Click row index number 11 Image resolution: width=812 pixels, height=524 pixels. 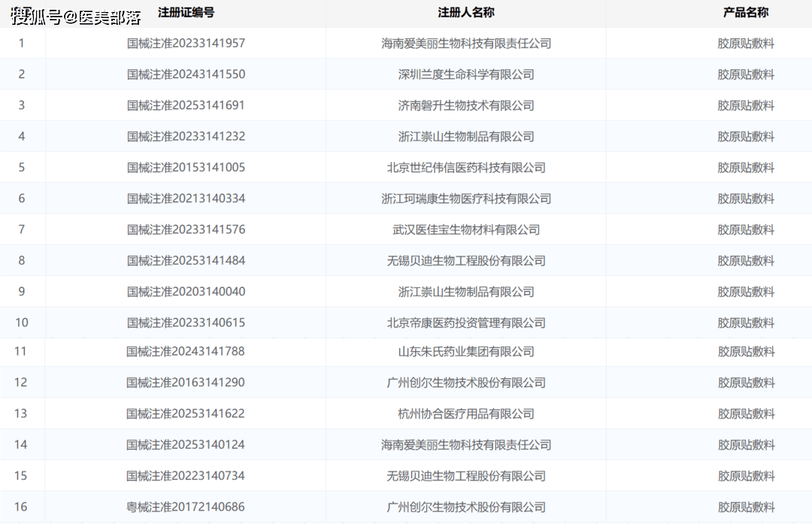20,352
